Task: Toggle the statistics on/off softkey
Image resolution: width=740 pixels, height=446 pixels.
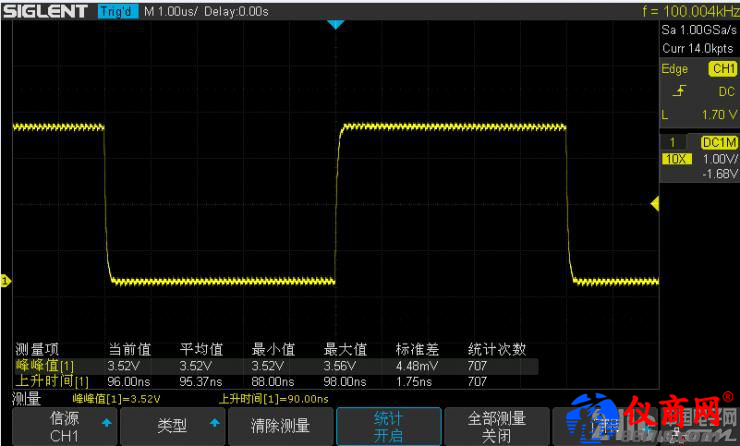Action: tap(388, 426)
